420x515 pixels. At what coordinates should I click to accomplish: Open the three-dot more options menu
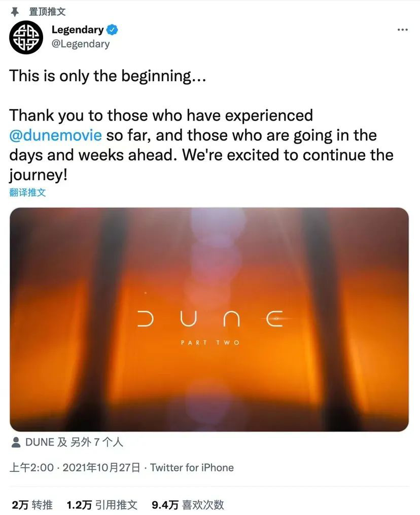click(x=402, y=30)
